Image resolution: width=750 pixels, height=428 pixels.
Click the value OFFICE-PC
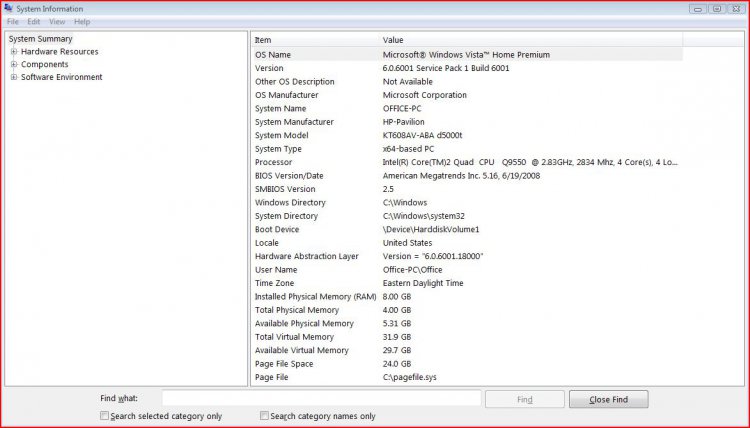pos(402,108)
